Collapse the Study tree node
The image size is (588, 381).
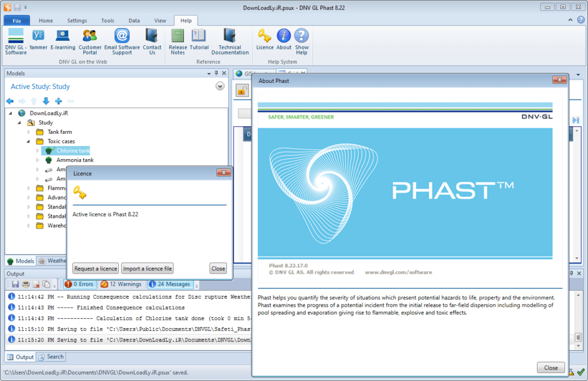[x=20, y=122]
